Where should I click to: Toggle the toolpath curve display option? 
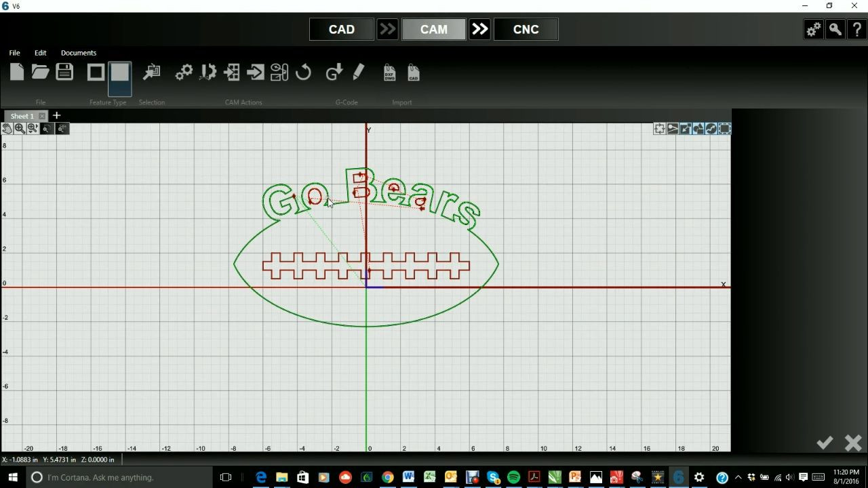711,129
